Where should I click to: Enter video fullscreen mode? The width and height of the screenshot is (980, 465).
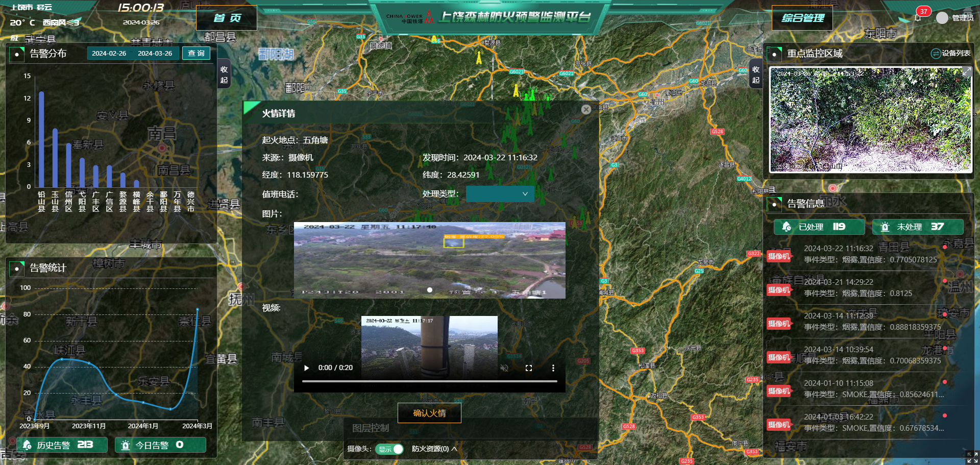click(529, 368)
